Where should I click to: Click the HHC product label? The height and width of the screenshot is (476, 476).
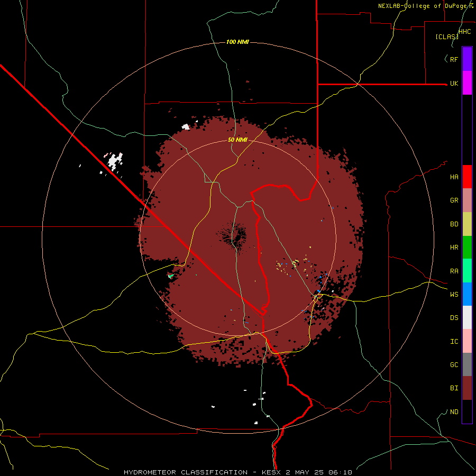(465, 32)
